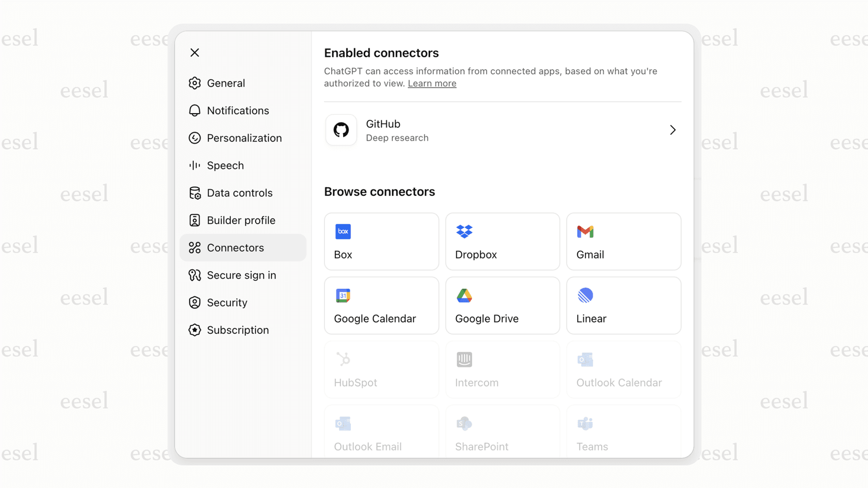The height and width of the screenshot is (488, 868).
Task: Select the Data controls database icon
Action: (x=194, y=193)
